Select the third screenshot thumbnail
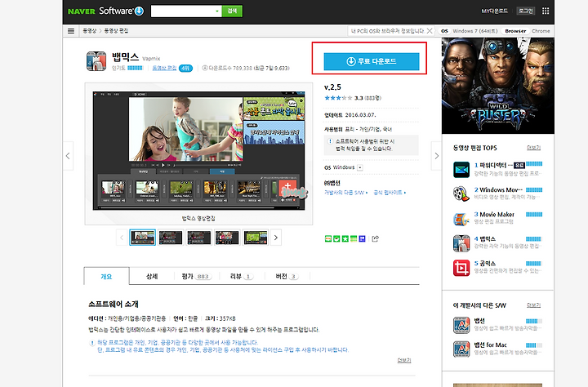This screenshot has width=588, height=387. click(x=198, y=238)
